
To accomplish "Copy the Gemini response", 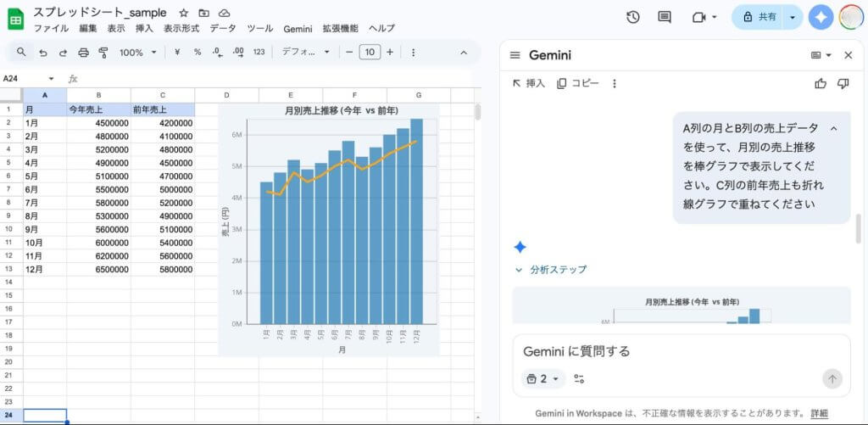I will point(578,84).
